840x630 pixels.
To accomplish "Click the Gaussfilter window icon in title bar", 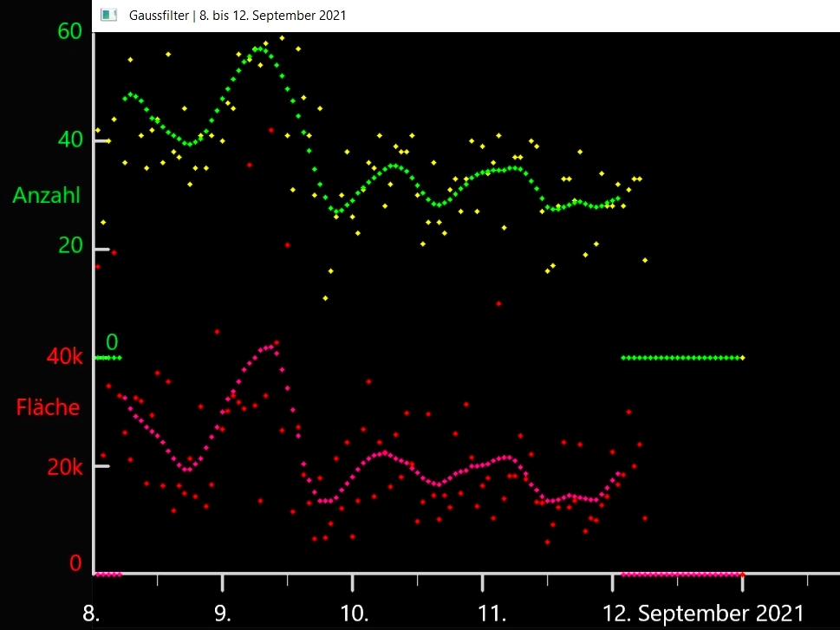I will pos(108,15).
